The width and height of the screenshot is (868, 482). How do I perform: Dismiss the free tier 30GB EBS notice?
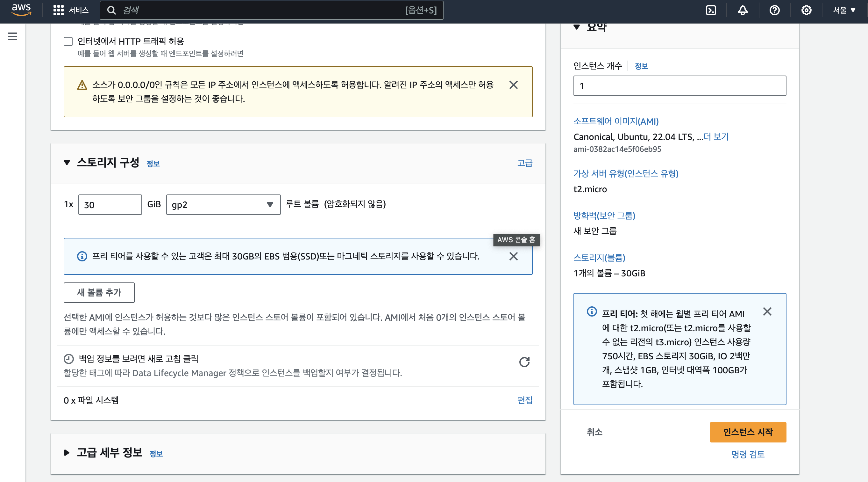point(513,256)
